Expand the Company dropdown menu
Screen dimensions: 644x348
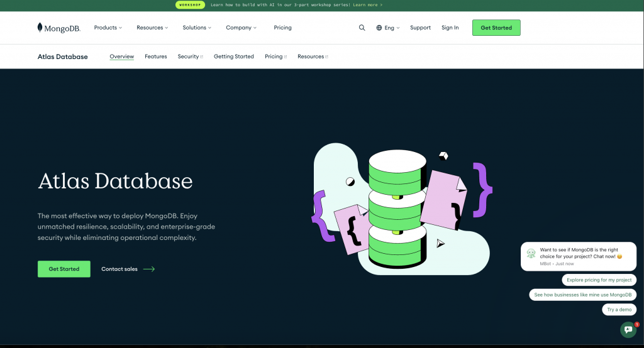point(241,28)
